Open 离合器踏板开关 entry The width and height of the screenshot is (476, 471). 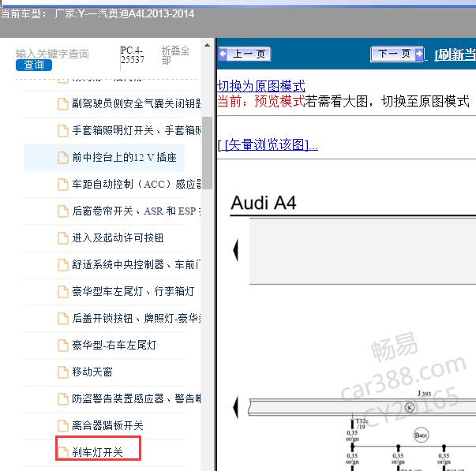pos(107,425)
